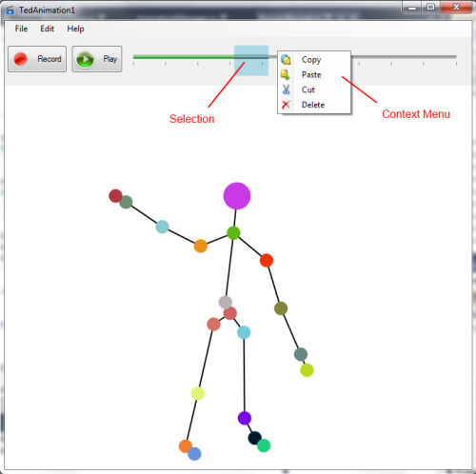The width and height of the screenshot is (476, 474).
Task: Click the red record circle icon
Action: click(x=21, y=59)
